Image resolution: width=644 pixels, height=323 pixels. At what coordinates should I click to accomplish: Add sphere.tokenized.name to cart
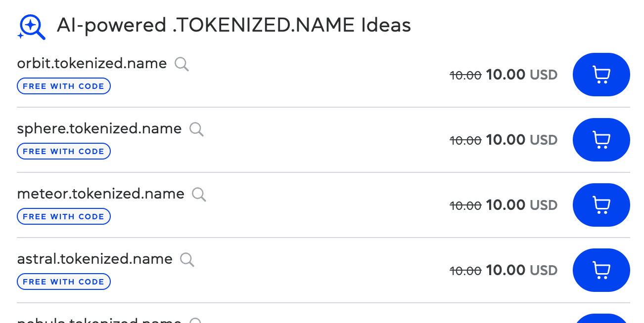point(601,140)
